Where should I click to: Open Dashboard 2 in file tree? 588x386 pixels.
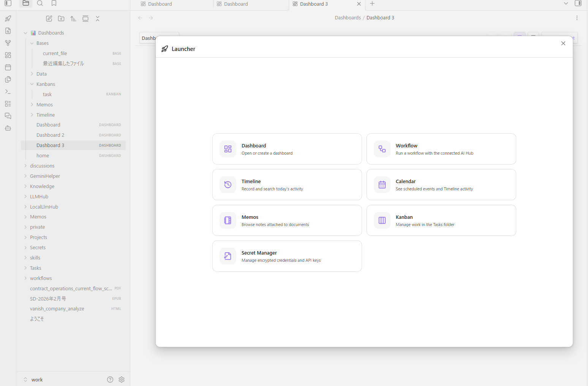[x=73, y=135]
